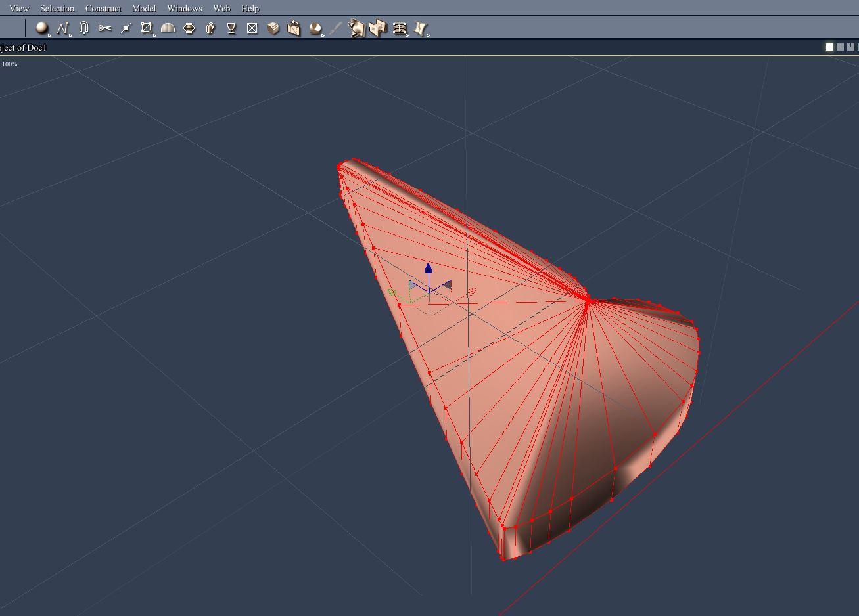
Task: Open the Web menu
Action: [x=221, y=8]
